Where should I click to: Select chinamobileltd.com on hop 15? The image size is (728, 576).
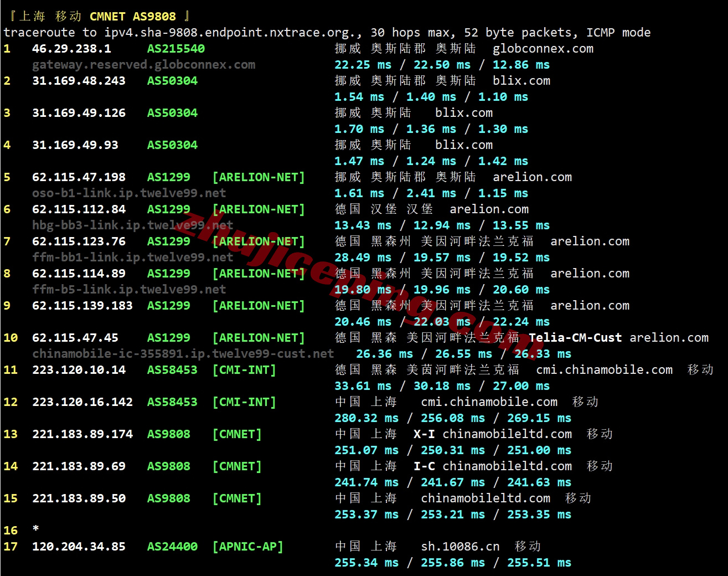486,498
